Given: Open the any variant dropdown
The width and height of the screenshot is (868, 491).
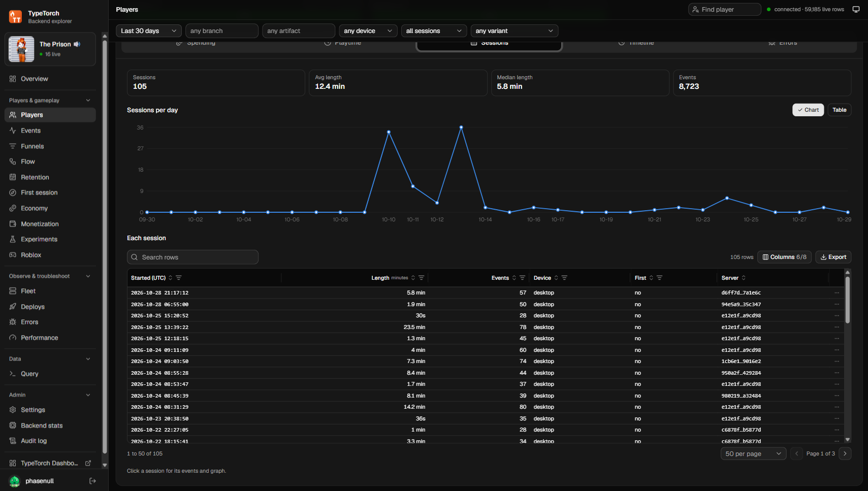Looking at the screenshot, I should pos(515,31).
